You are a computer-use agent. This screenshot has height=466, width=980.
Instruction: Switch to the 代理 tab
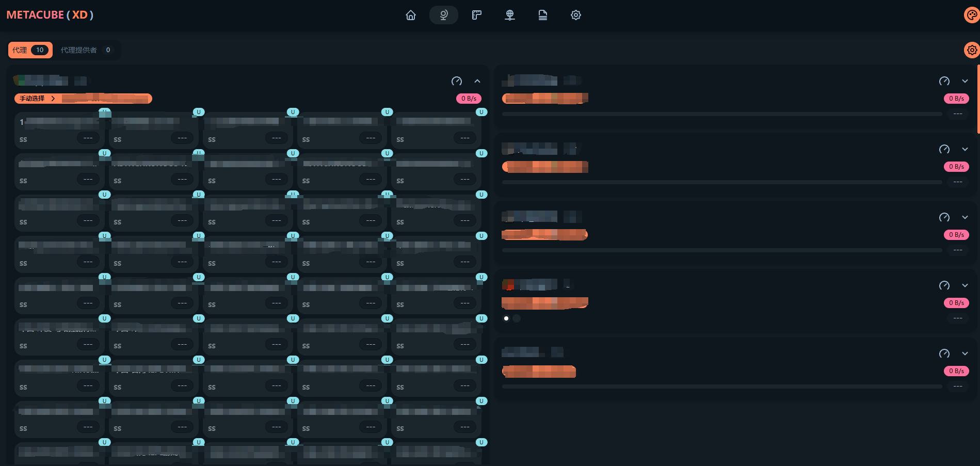click(30, 50)
